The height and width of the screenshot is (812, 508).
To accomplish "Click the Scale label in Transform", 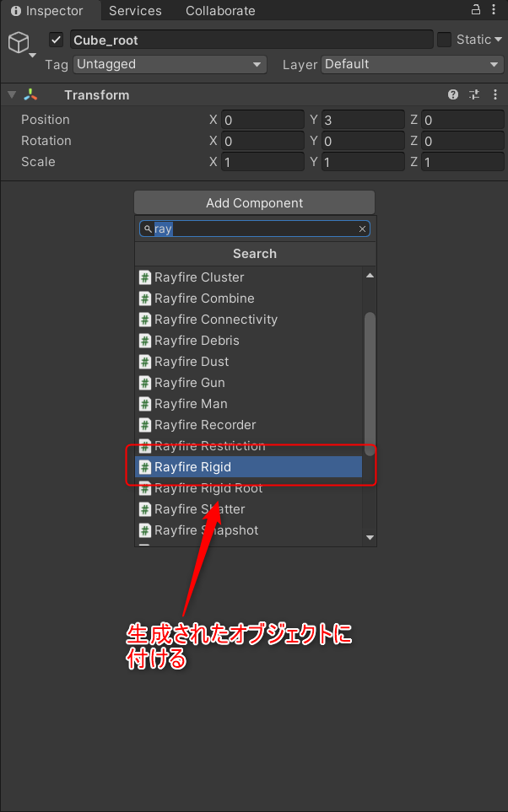I will pos(38,162).
